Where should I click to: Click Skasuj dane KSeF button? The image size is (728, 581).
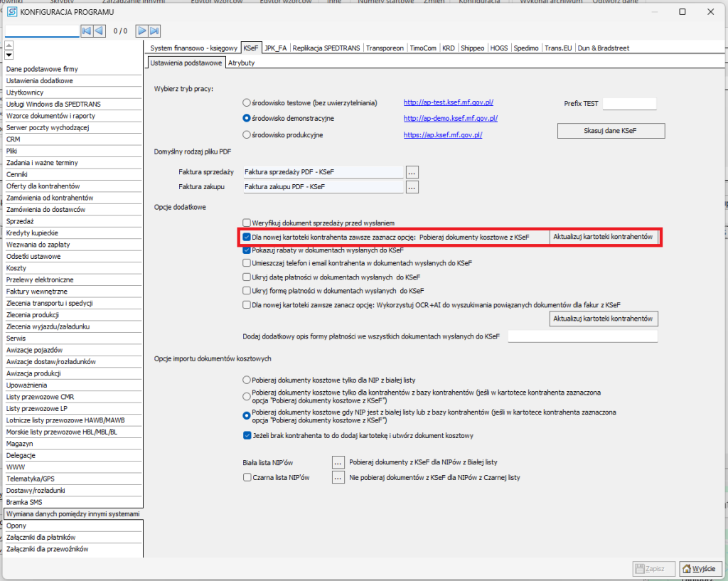pyautogui.click(x=611, y=131)
